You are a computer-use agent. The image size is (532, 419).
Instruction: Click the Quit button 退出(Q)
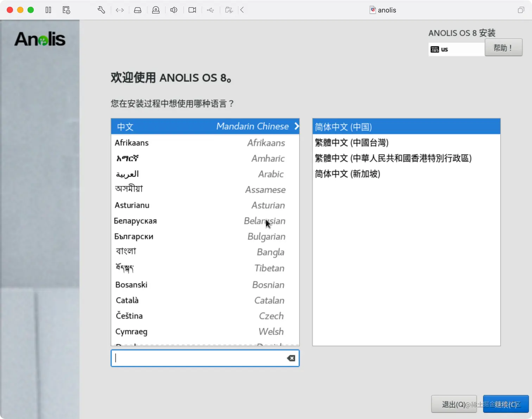[x=454, y=404]
